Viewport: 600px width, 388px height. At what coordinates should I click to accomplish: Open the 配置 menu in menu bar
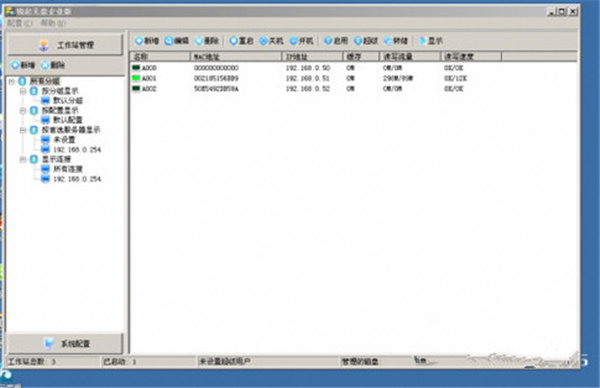(x=20, y=23)
